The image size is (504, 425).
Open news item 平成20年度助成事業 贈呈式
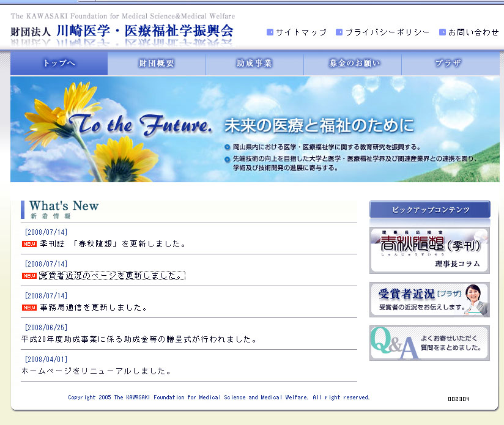pos(139,339)
